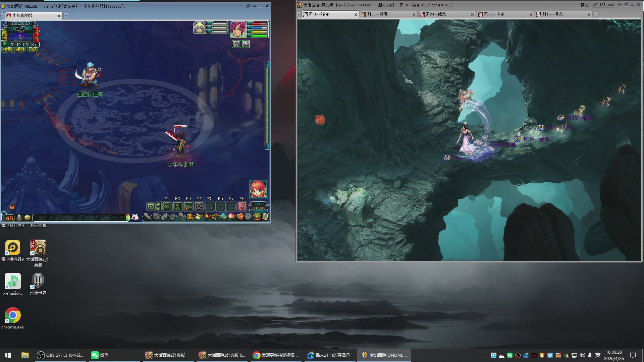Open the paper scroll task icon

click(x=198, y=217)
